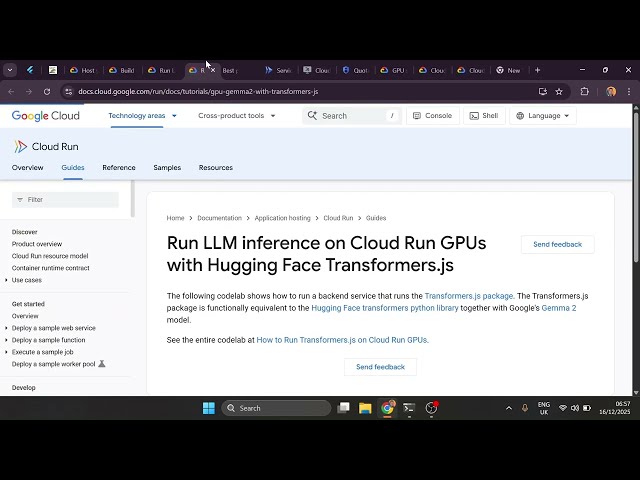Open Product overview in sidebar
The height and width of the screenshot is (480, 640).
coord(37,244)
